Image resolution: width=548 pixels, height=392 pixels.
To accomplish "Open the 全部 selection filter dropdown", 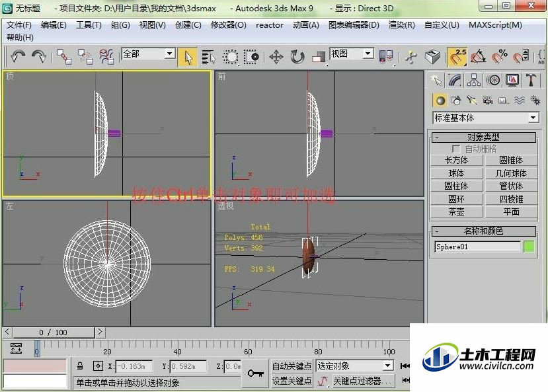I will (x=148, y=54).
